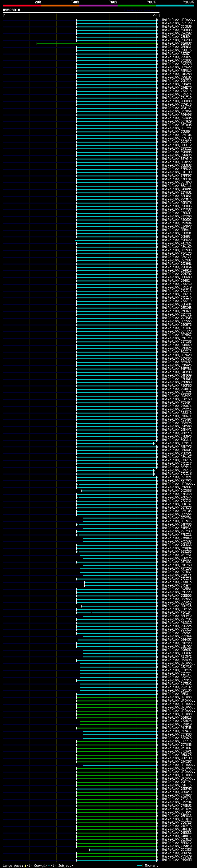
Task: Click the UniRef100_C7ENV6 label
Action: (x=177, y=437)
